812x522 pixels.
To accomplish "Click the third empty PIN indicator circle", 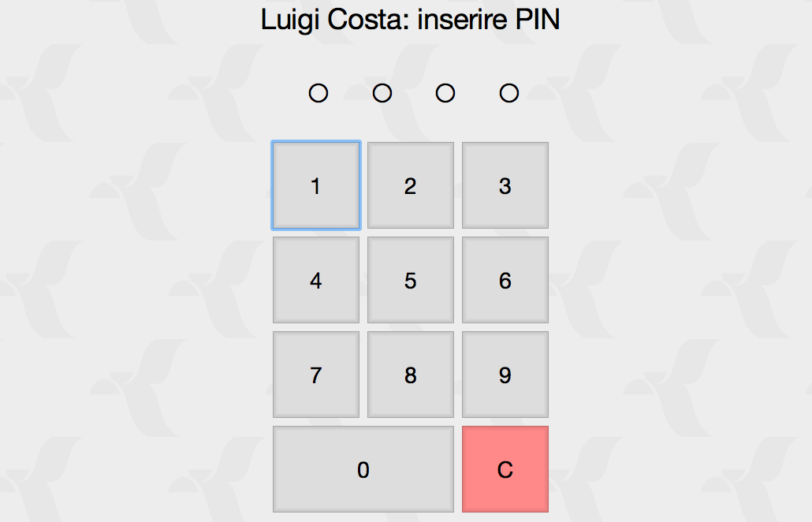I will point(445,93).
